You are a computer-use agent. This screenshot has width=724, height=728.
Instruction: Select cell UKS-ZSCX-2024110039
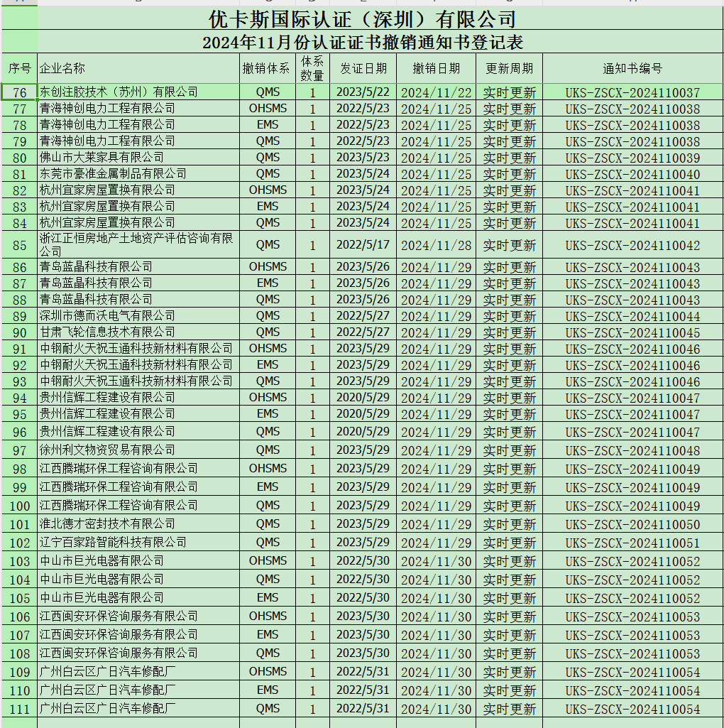pos(632,158)
